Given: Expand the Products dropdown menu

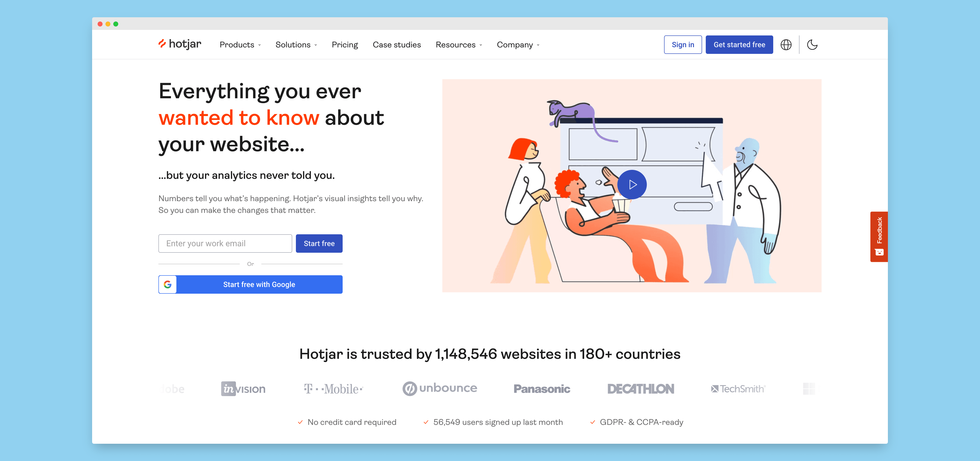Looking at the screenshot, I should (240, 45).
